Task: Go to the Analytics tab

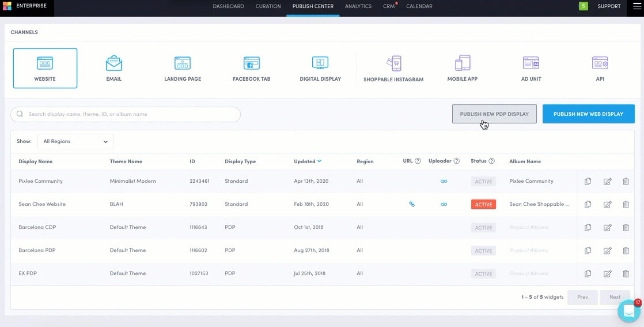Action: [358, 6]
